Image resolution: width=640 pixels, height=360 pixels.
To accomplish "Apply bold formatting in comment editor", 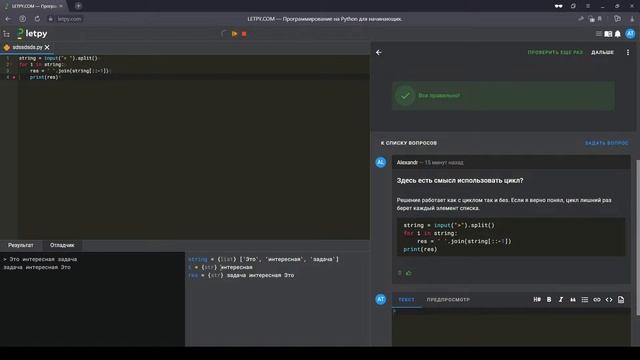I will (549, 300).
